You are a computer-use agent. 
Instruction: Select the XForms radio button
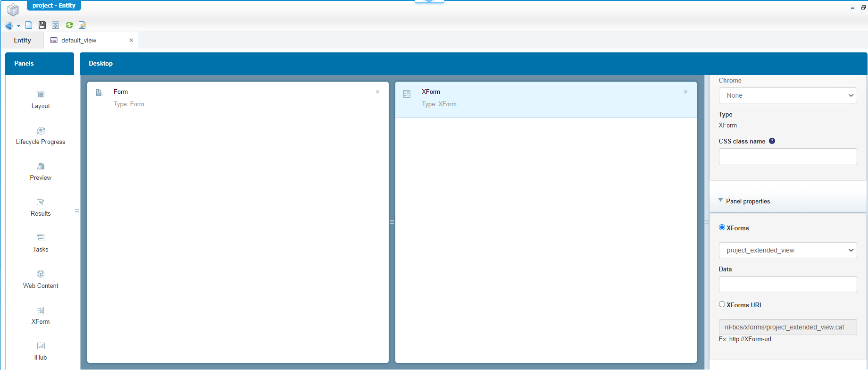point(722,227)
